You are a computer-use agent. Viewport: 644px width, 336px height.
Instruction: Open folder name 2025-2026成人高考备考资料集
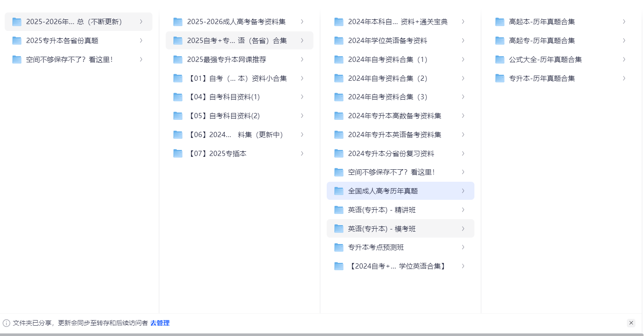[x=236, y=22]
